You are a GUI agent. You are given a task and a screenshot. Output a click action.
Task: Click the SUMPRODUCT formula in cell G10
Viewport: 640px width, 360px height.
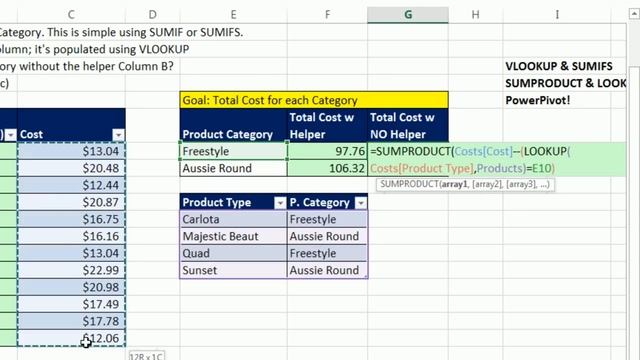coord(496,160)
